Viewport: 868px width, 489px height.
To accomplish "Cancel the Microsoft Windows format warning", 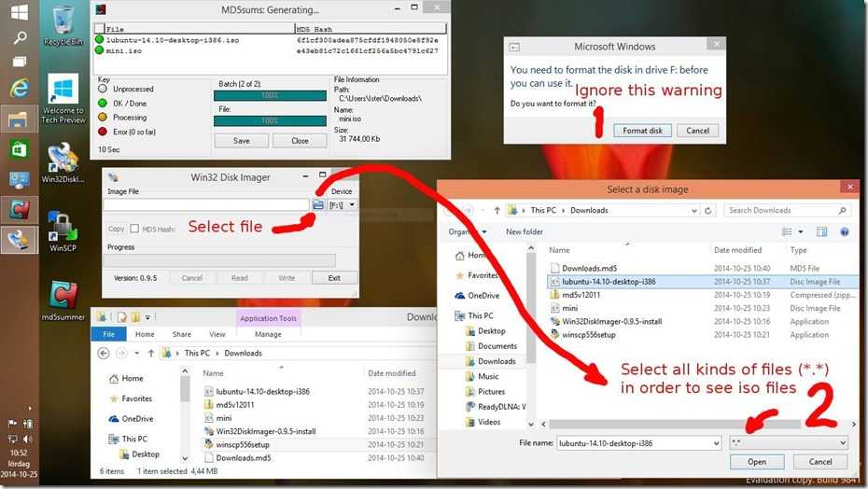I will (697, 131).
